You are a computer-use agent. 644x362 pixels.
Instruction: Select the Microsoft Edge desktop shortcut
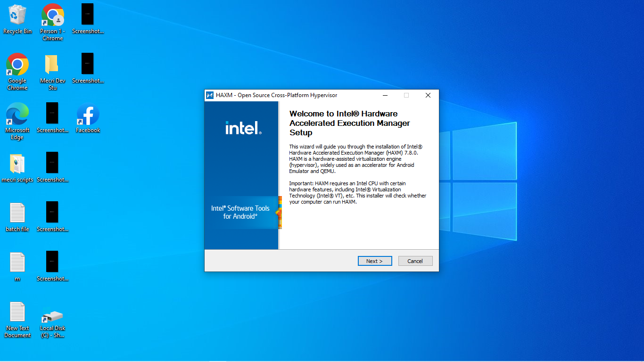click(17, 121)
